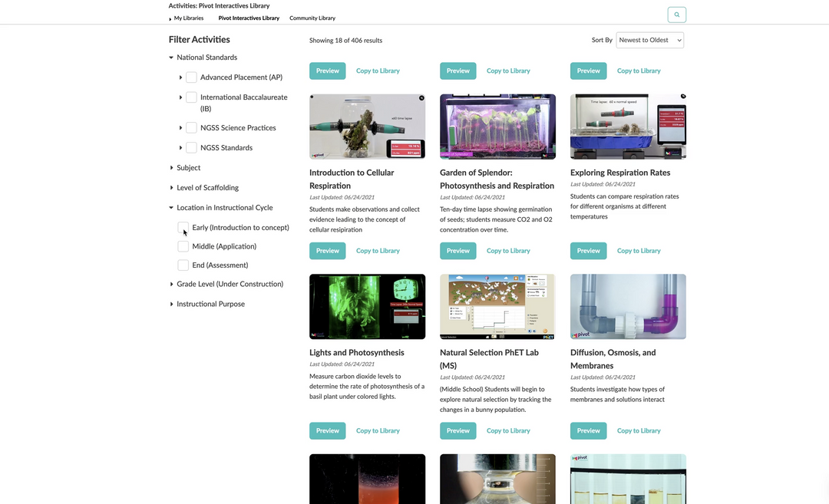Enable the NGSS Science Practices filter
The width and height of the screenshot is (829, 504).
191,127
